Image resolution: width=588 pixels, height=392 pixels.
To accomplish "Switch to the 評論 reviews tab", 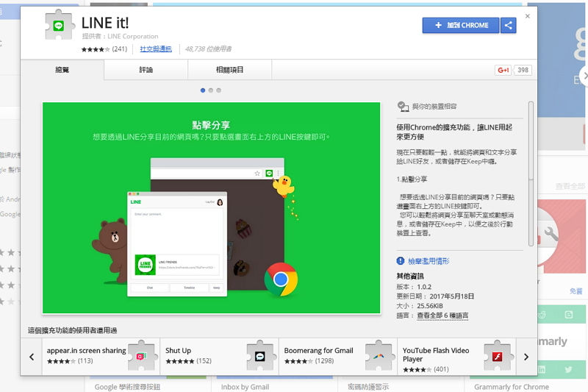I will point(146,70).
